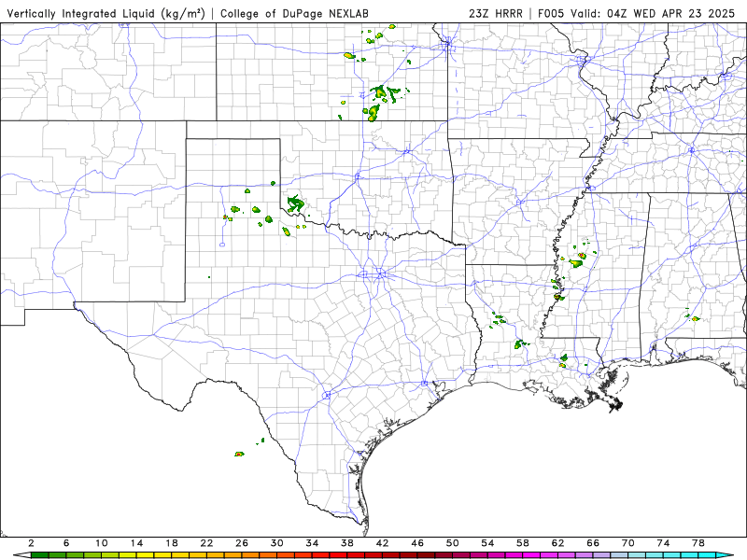Viewport: 747px width, 560px height.
Task: Click the "College of DuPage NEXLAB" label
Action: pos(294,14)
